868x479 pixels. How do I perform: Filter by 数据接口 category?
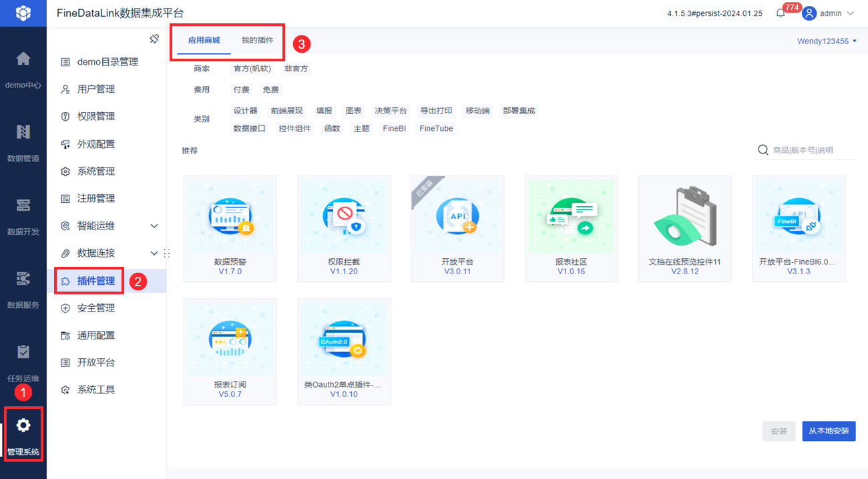click(249, 128)
